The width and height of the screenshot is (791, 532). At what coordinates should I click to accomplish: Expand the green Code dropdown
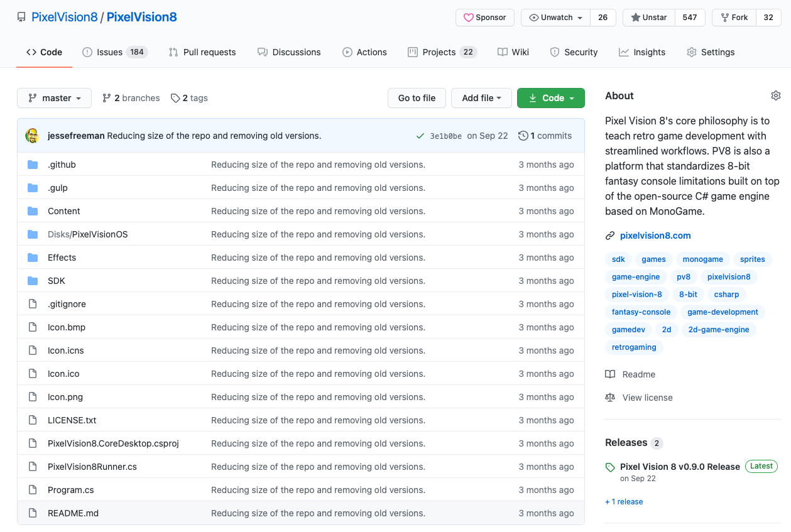[x=551, y=98]
